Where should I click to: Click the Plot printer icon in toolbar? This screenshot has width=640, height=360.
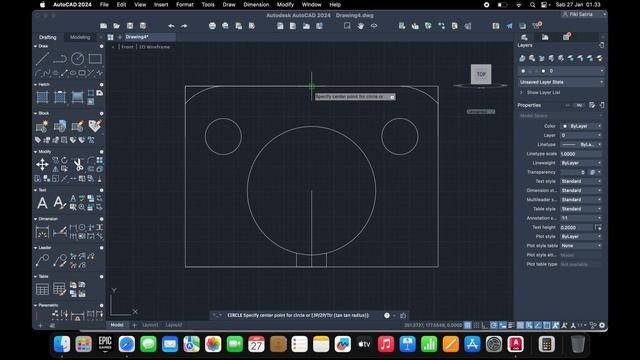coord(212,26)
